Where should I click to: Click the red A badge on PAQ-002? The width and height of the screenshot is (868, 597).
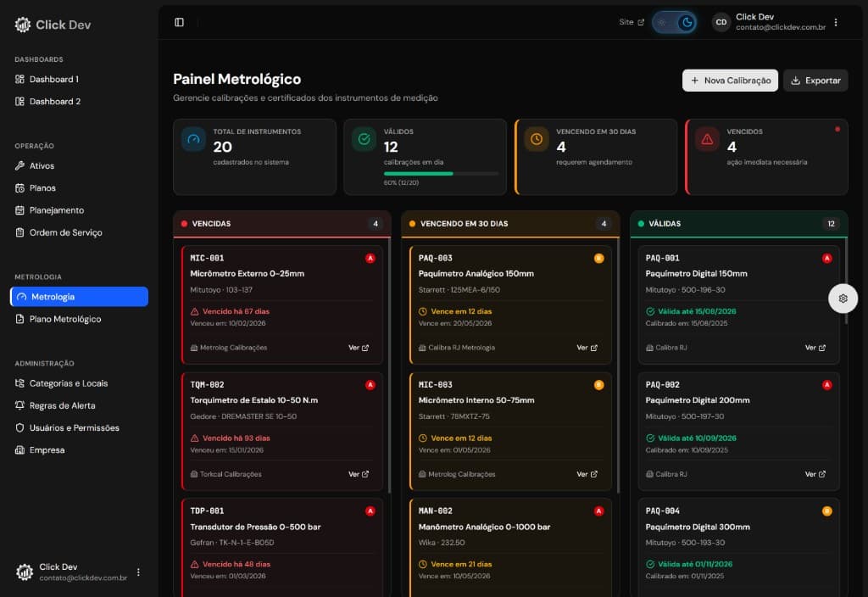[x=826, y=385]
